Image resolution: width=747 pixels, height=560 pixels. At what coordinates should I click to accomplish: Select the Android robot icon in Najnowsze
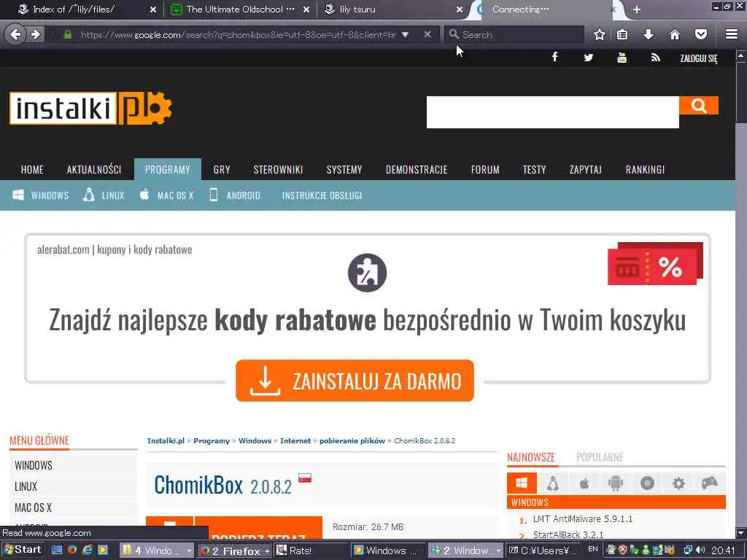click(x=616, y=483)
